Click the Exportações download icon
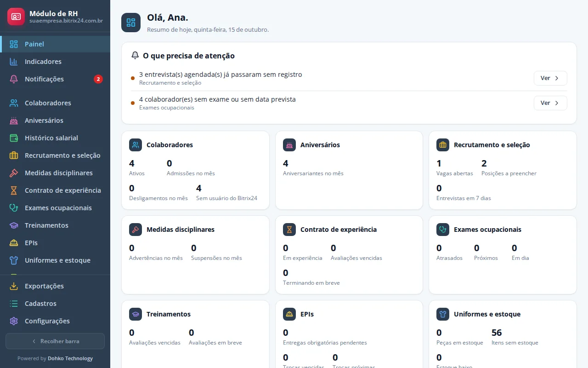 (14, 286)
